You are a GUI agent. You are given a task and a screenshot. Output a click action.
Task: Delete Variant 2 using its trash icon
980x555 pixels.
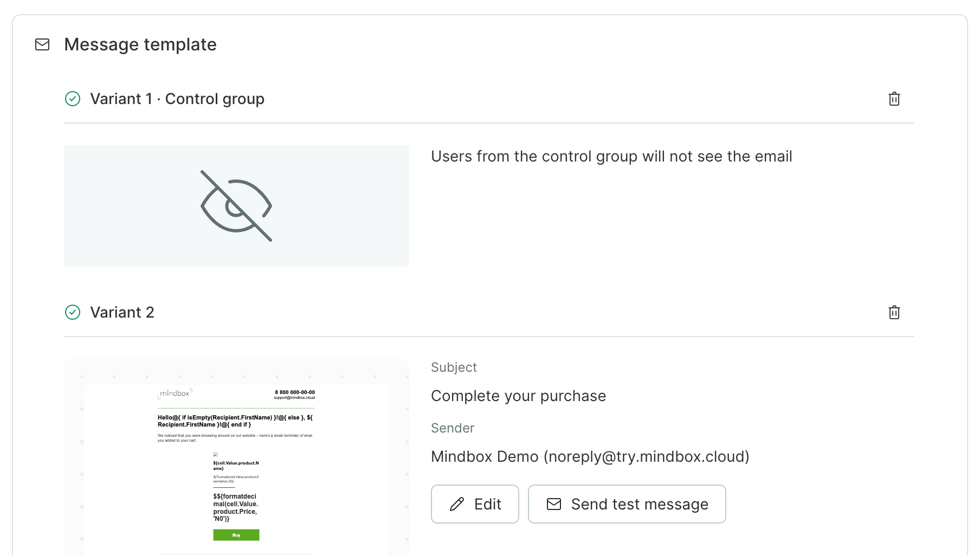[894, 312]
